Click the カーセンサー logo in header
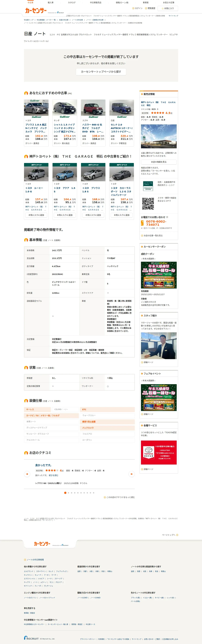 pyautogui.click(x=36, y=11)
